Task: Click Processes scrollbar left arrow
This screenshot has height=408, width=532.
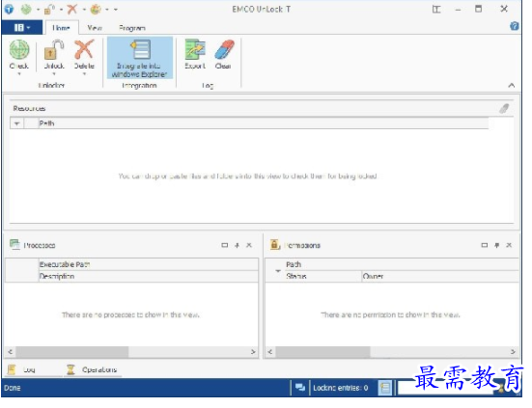Action: 11,352
